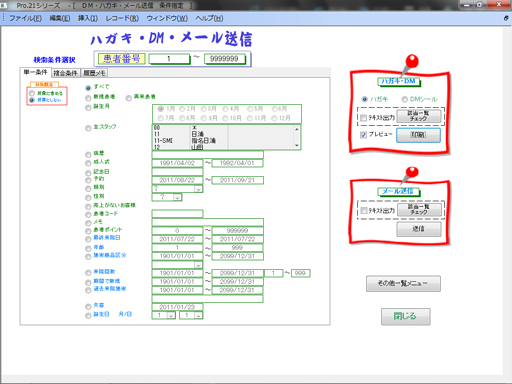
Task: Toggle テキスト出力 checkbox in メール送信 panel
Action: 364,210
